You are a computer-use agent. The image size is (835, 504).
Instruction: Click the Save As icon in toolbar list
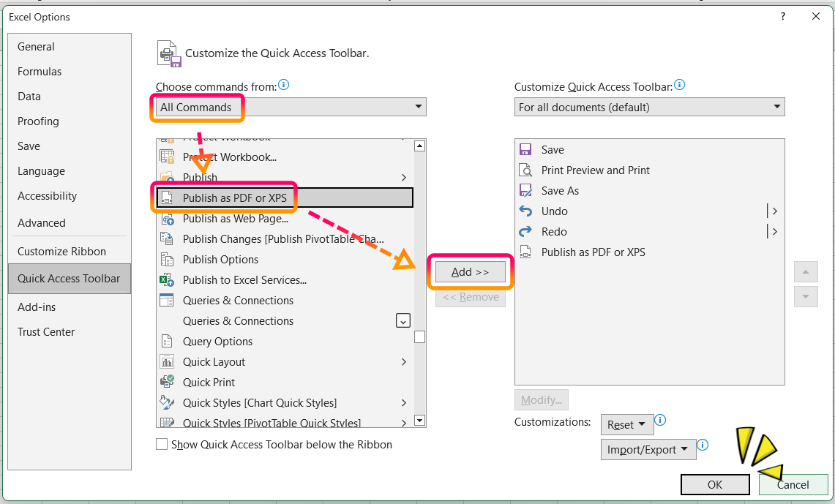(525, 190)
